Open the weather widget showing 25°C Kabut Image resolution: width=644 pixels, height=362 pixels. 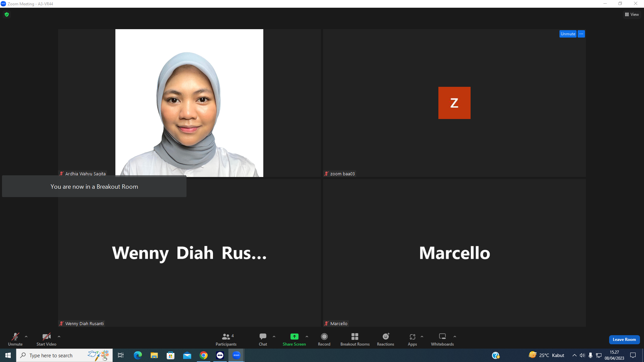coord(546,355)
